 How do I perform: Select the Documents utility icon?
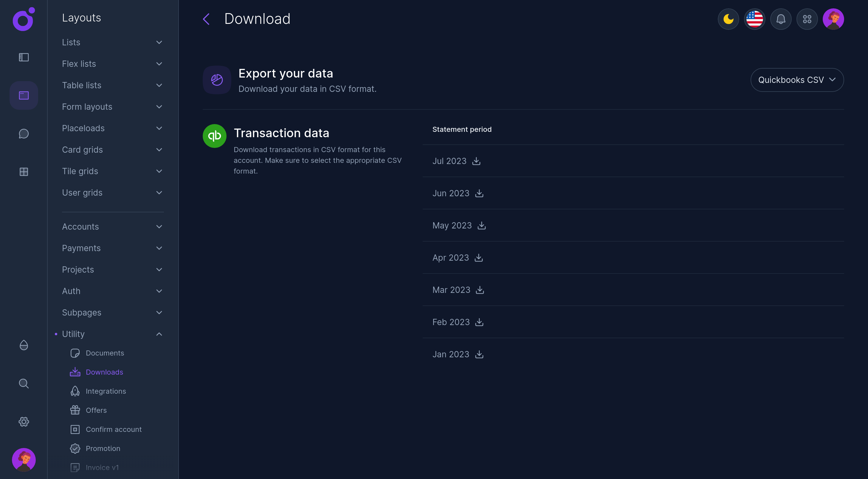75,353
